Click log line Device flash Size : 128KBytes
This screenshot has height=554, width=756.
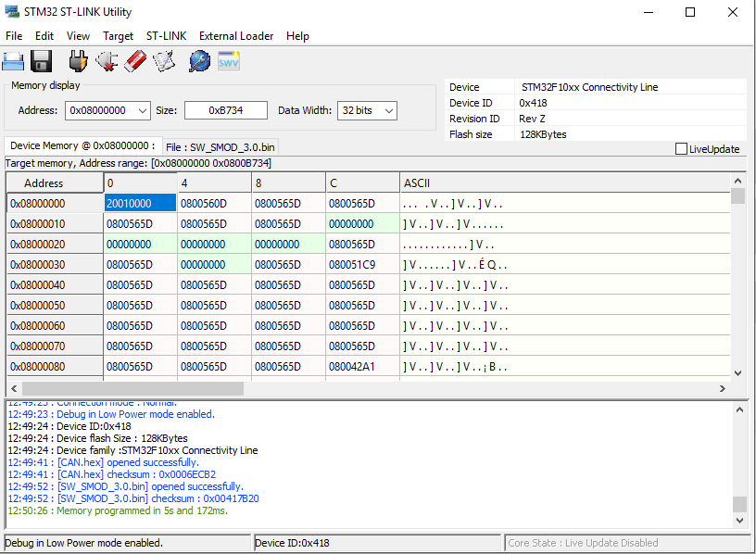tap(98, 438)
